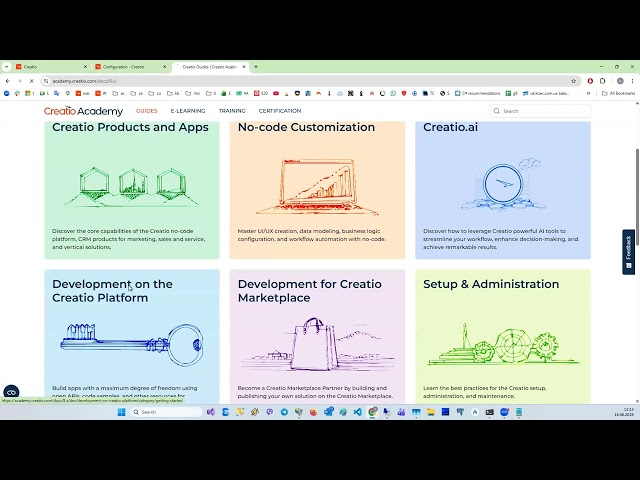This screenshot has width=640, height=480.
Task: Open Google Chrome from the taskbar
Action: (x=372, y=412)
